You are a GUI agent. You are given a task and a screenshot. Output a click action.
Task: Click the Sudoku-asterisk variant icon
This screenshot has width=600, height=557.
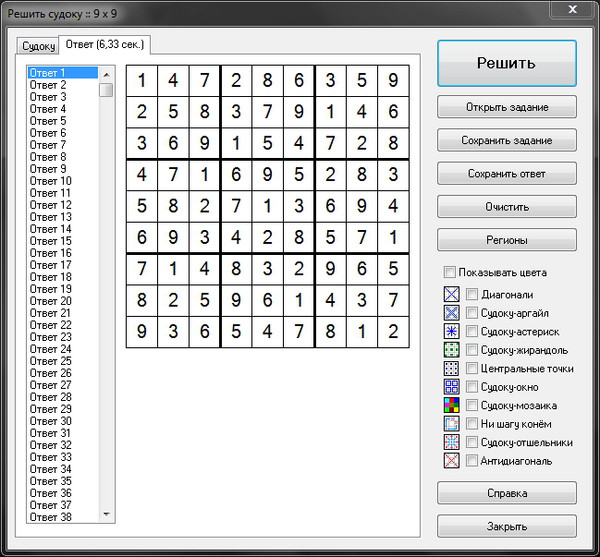452,331
